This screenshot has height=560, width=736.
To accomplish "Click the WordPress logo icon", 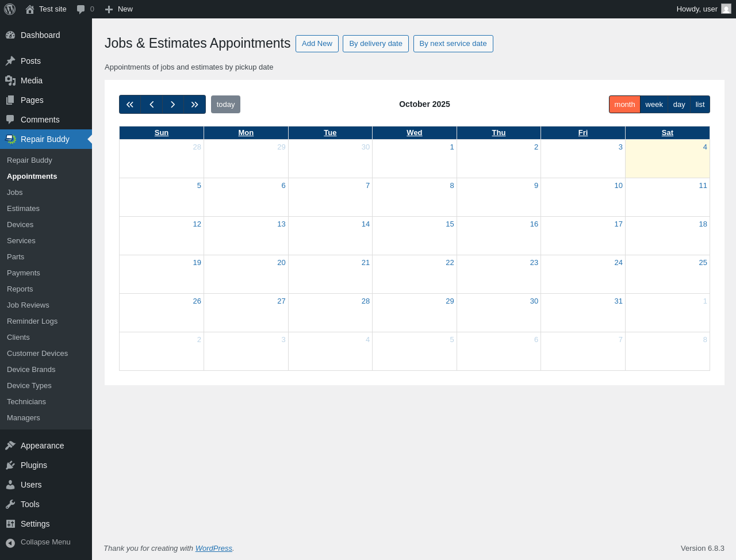I will click(10, 9).
